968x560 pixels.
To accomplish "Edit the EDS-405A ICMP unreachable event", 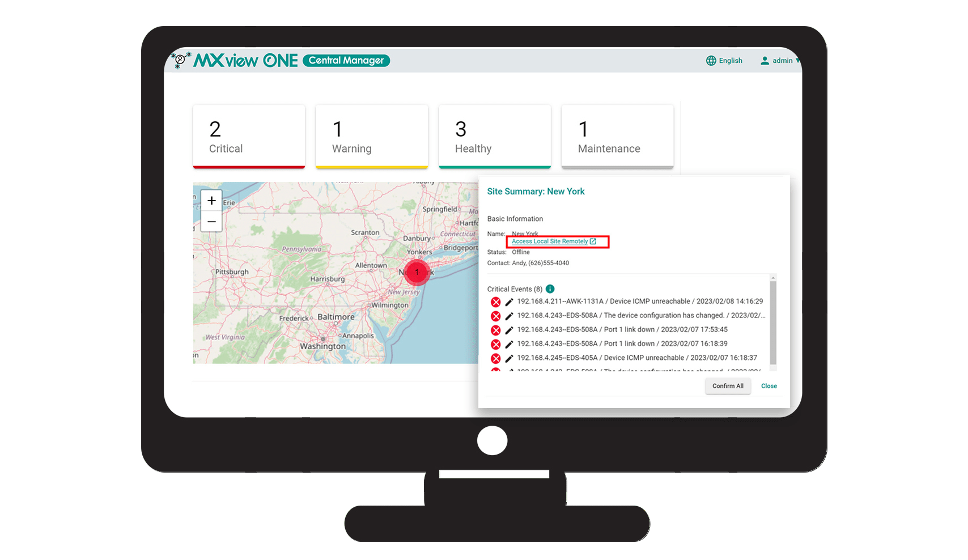I will coord(509,358).
